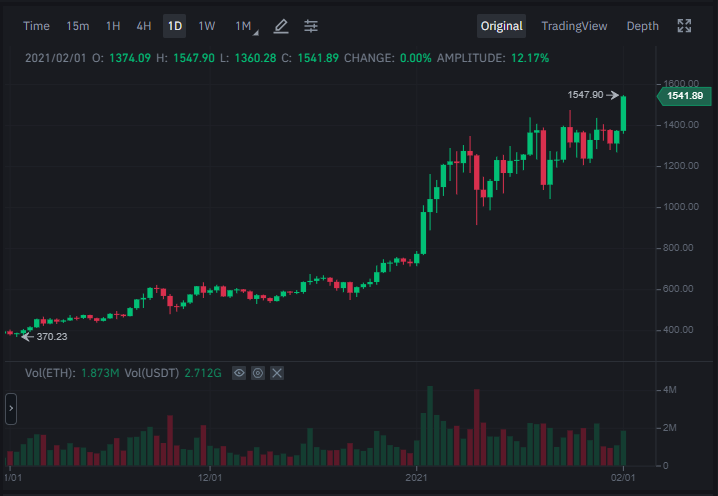
Task: Select the 4H interval
Action: [144, 26]
